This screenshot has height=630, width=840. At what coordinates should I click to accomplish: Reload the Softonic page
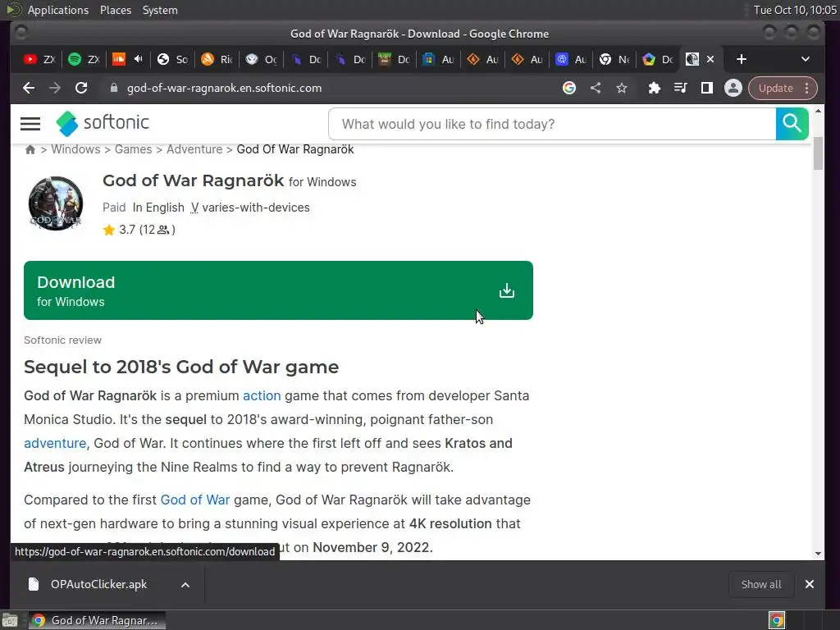pyautogui.click(x=81, y=89)
